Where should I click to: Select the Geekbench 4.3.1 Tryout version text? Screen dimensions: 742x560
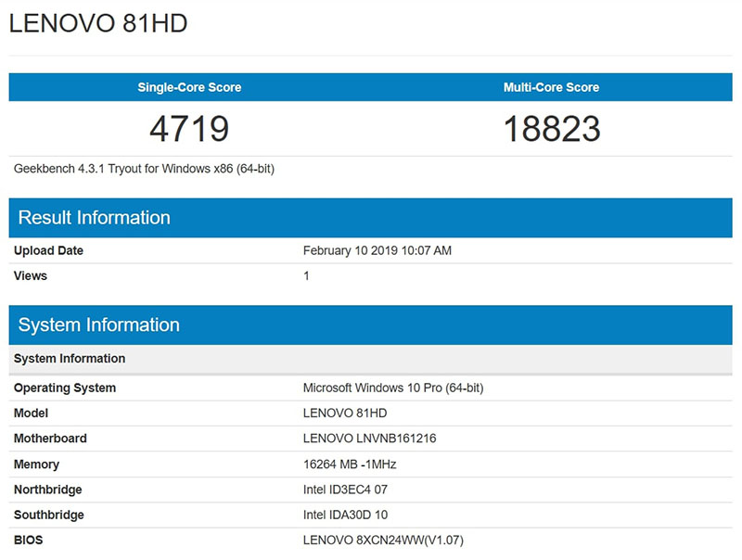144,169
